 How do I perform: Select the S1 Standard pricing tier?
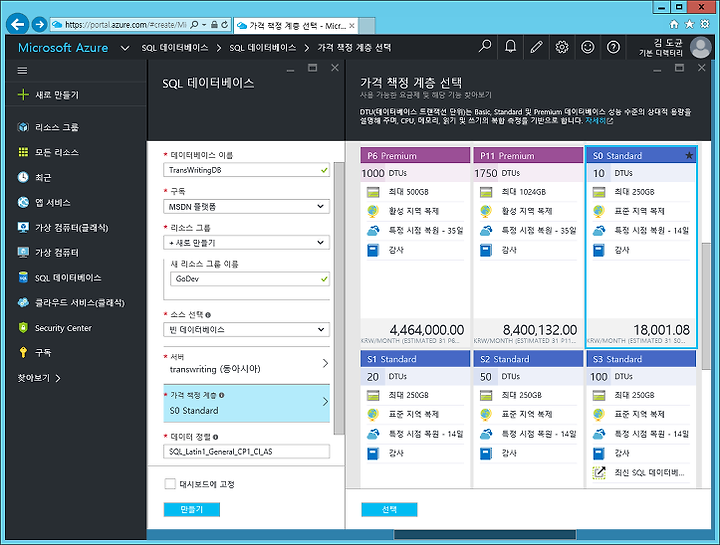(x=415, y=418)
